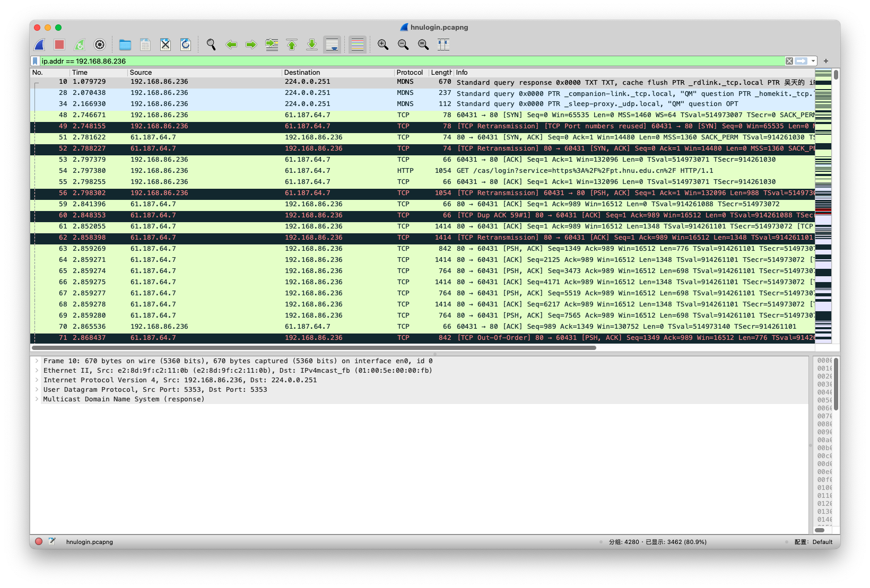Click the hnulogin.pcapng status bar label
870x588 pixels.
tap(90, 542)
